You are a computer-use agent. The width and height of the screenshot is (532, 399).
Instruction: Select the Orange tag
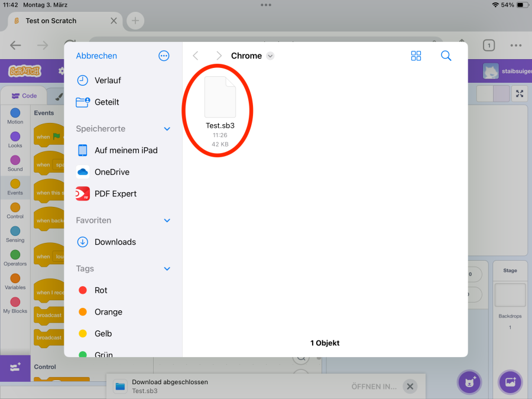pos(108,312)
